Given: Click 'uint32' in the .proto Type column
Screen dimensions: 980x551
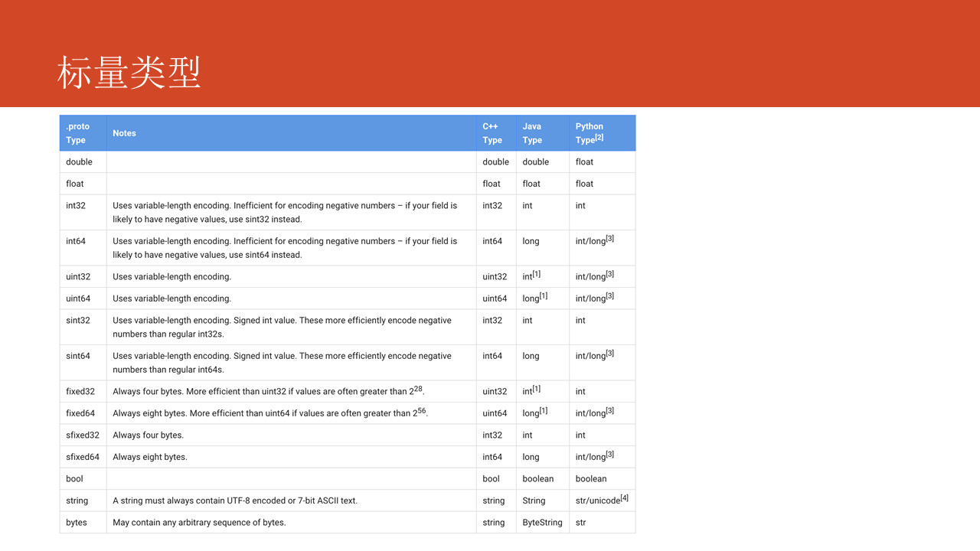Looking at the screenshot, I should click(x=78, y=276).
